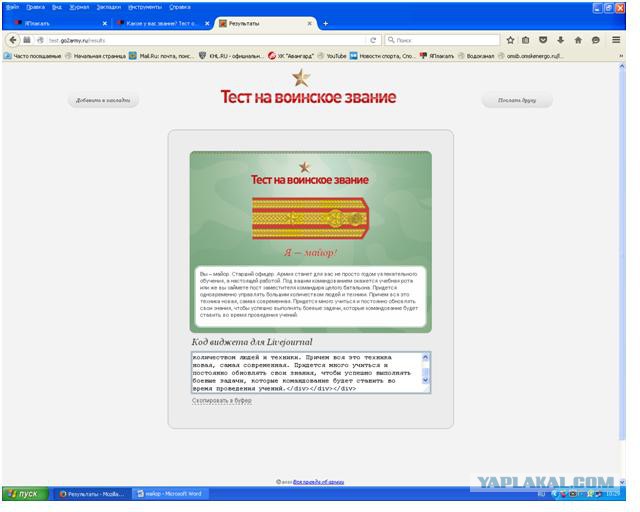Open the 'Новости спорта' bookmark
The height and width of the screenshot is (512, 640).
[x=383, y=56]
